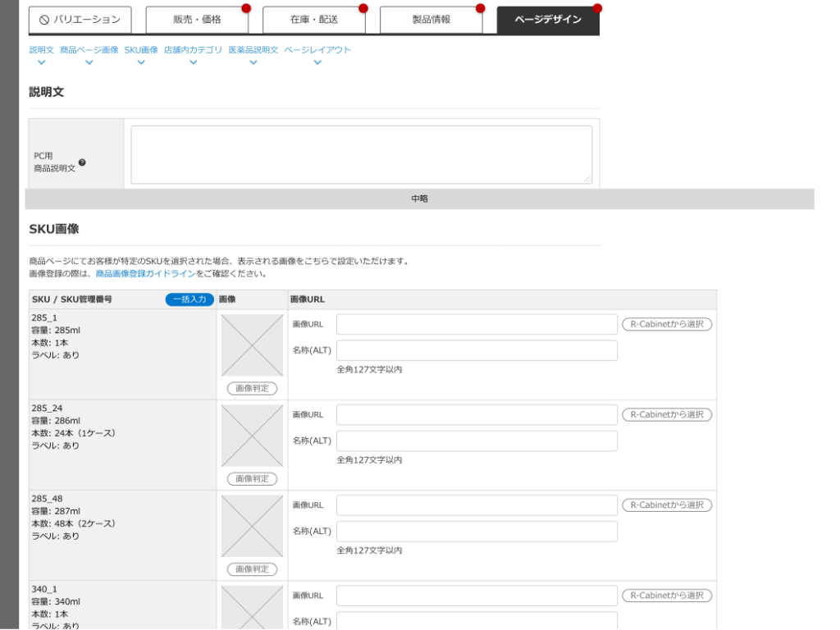Click R-Cabinetから選択 for SKU 285_24
Screen dimensions: 840x630
(x=666, y=415)
